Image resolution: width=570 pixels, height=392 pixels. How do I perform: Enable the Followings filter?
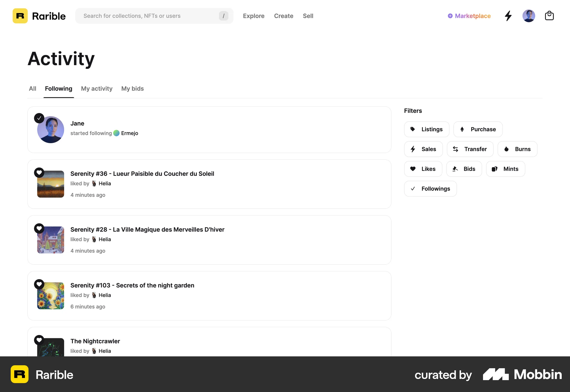[x=430, y=188]
